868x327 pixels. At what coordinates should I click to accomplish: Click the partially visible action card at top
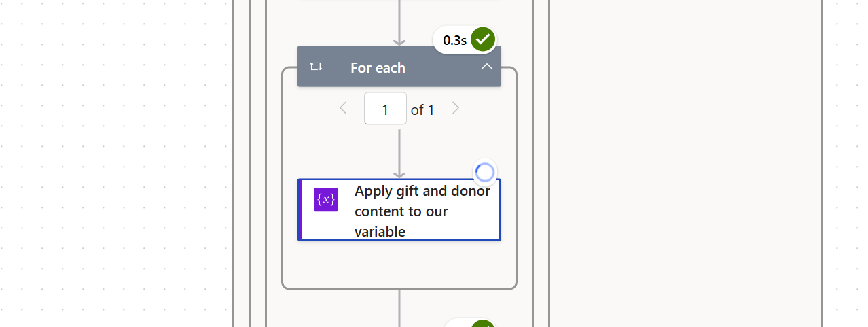click(399, 1)
